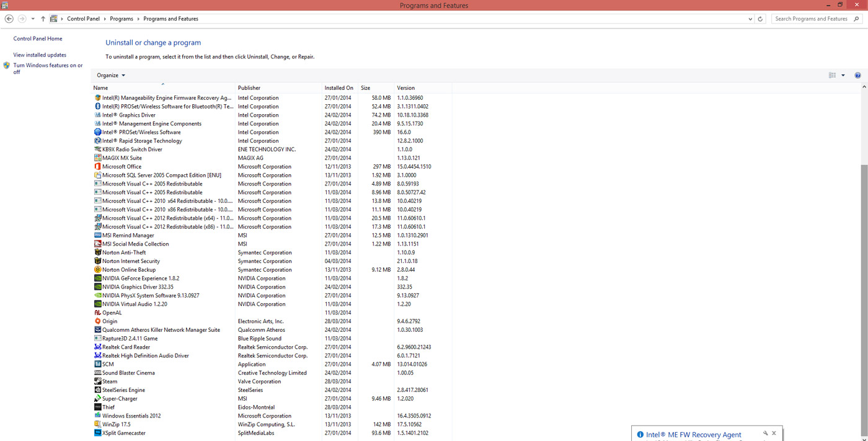Image resolution: width=868 pixels, height=441 pixels.
Task: Select the OpenAL program icon
Action: [97, 313]
